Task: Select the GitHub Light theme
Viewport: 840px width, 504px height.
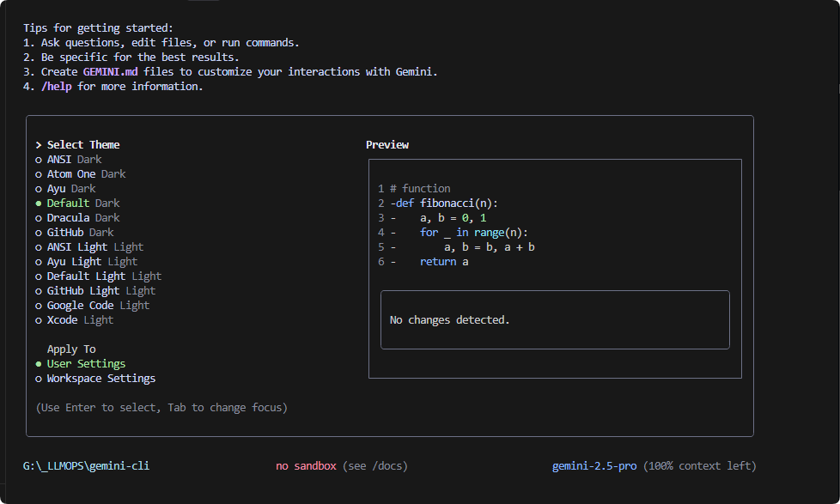Action: click(95, 291)
